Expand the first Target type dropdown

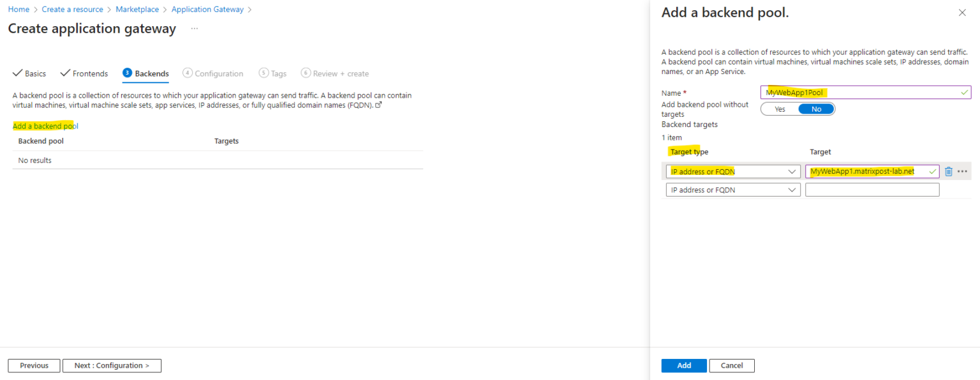coord(733,171)
